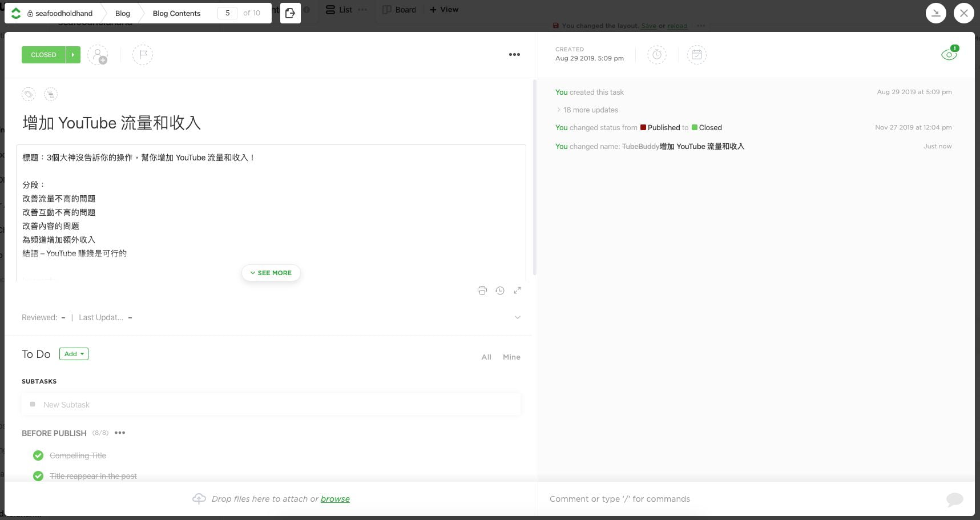
Task: Uncheck Title reappear in the post item
Action: [x=38, y=476]
